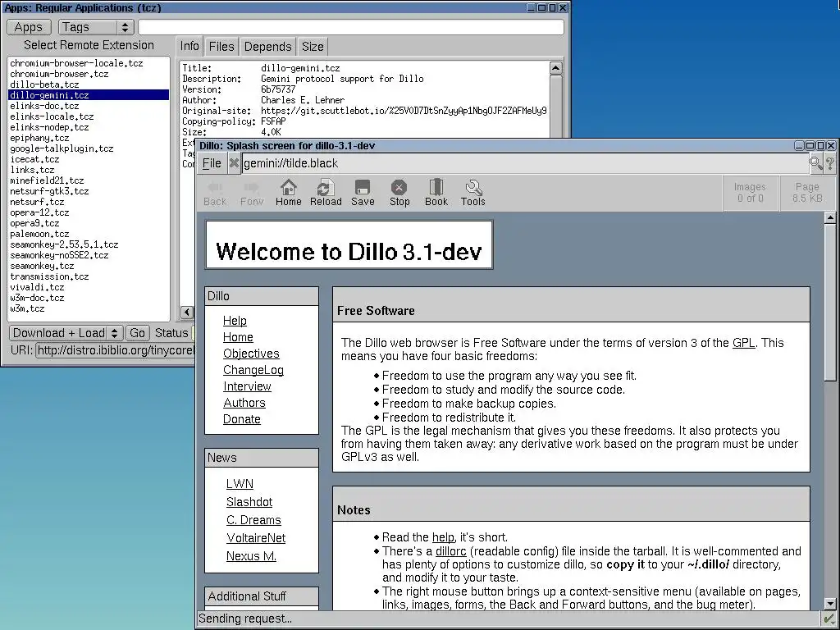Click the Home icon in Dillo toolbar
Image resolution: width=840 pixels, height=630 pixels.
288,192
